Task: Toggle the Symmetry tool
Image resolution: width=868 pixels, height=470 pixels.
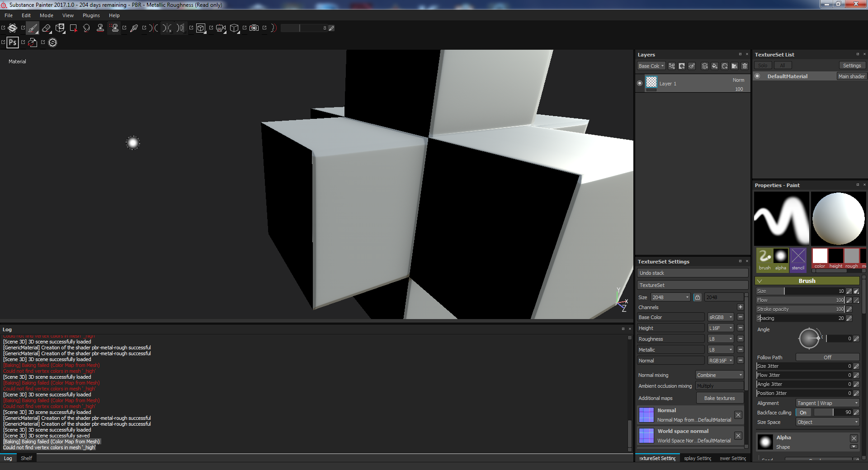Action: coord(153,28)
